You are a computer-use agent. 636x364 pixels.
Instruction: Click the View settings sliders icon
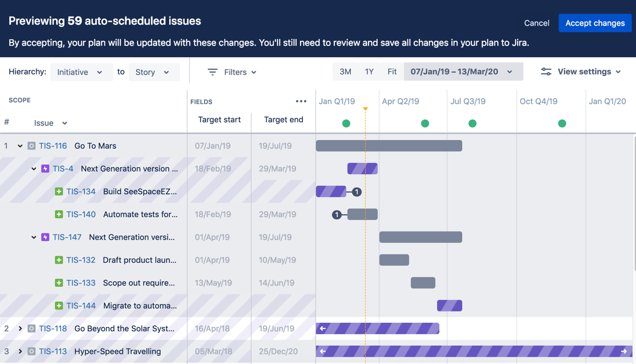tap(546, 71)
